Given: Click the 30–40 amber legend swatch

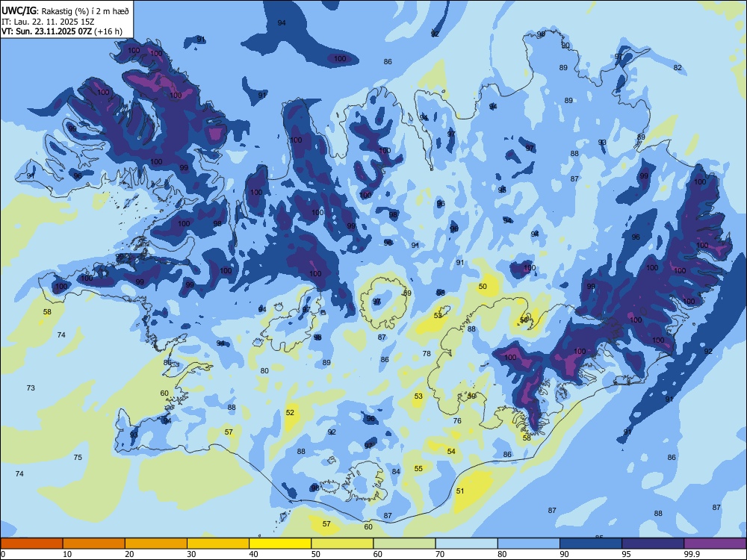Looking at the screenshot, I should (218, 544).
